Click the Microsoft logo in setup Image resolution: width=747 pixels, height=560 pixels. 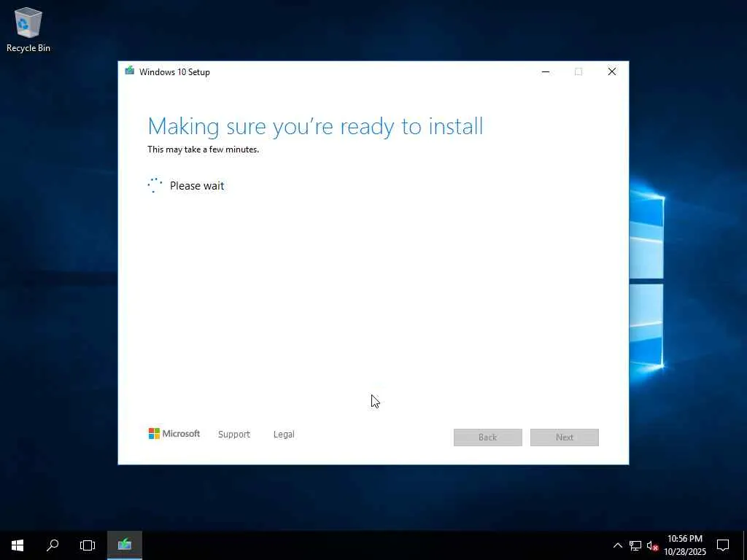174,433
